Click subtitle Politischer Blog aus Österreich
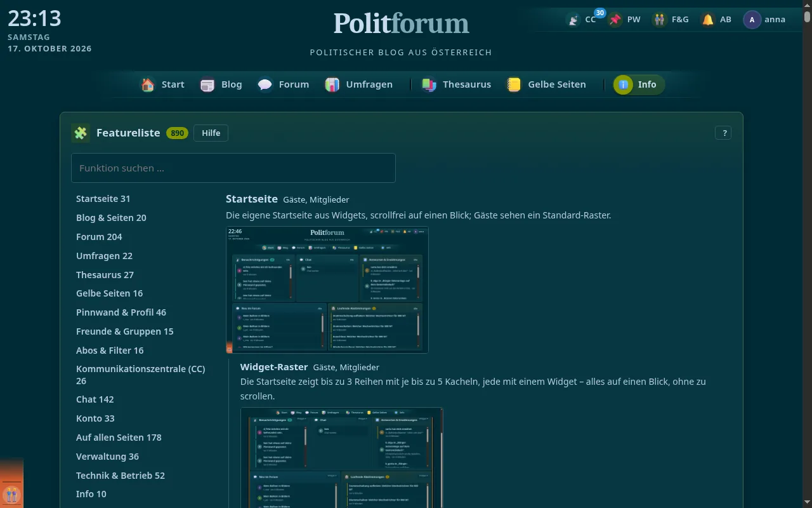812x508 pixels. pyautogui.click(x=401, y=52)
